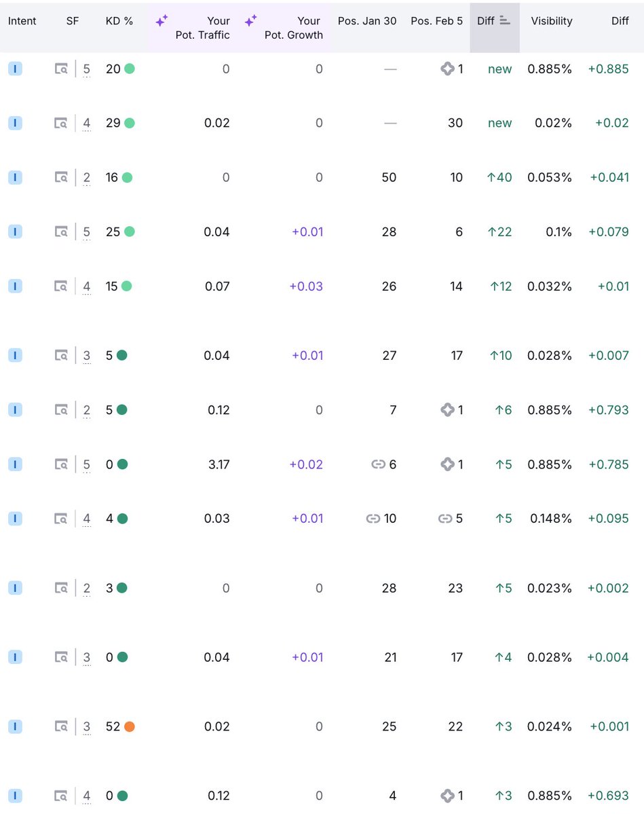Expand SERP features count 3 in +0.007 row
Image resolution: width=644 pixels, height=814 pixels.
click(x=87, y=356)
